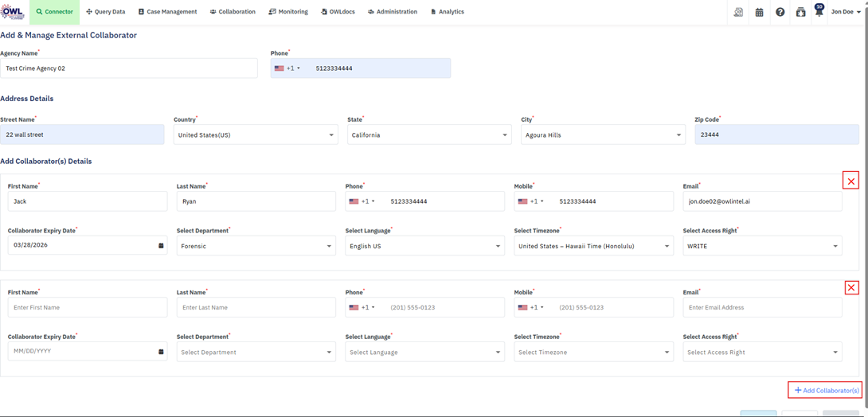Open notifications bell with badge 10
The image size is (868, 417).
(x=819, y=12)
